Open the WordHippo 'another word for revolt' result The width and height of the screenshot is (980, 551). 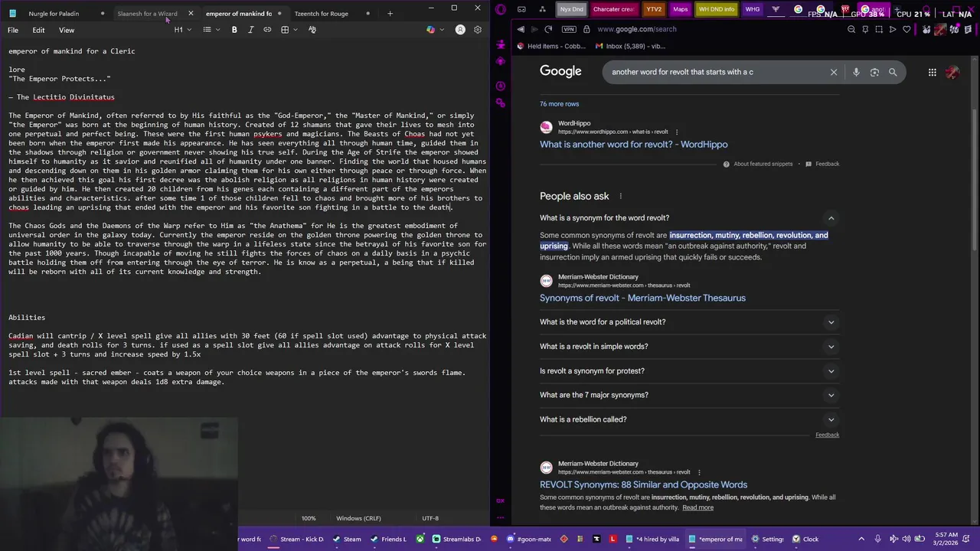click(x=633, y=145)
